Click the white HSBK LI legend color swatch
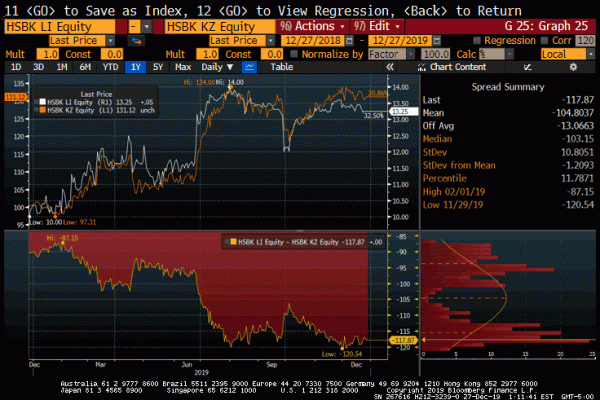This screenshot has width=600, height=400. point(42,102)
